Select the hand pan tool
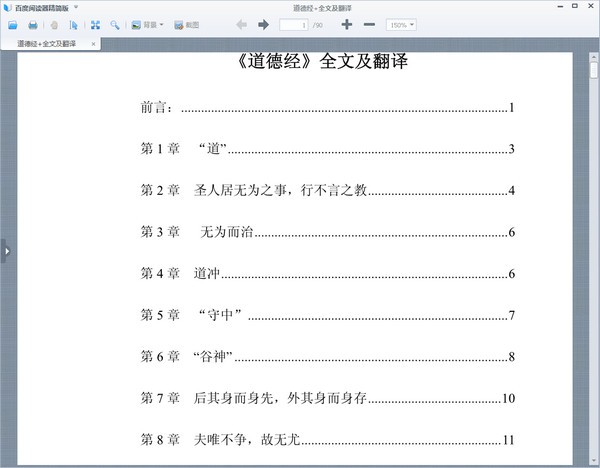Viewport: 600px width, 468px height. (54, 25)
